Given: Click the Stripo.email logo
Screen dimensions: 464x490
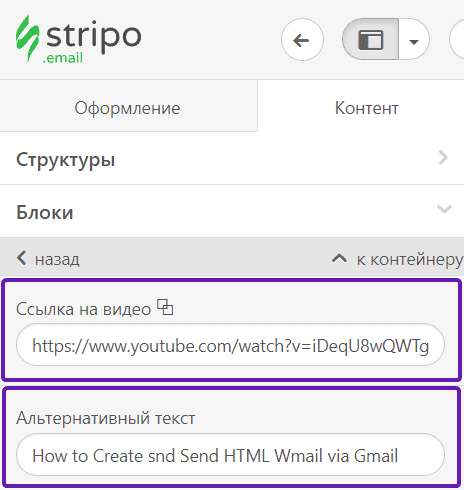Looking at the screenshot, I should point(79,39).
